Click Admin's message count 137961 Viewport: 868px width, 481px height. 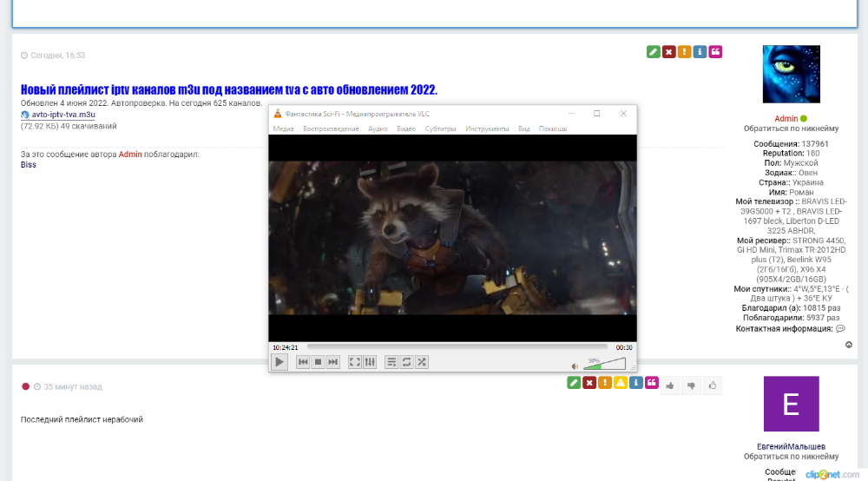pos(815,144)
